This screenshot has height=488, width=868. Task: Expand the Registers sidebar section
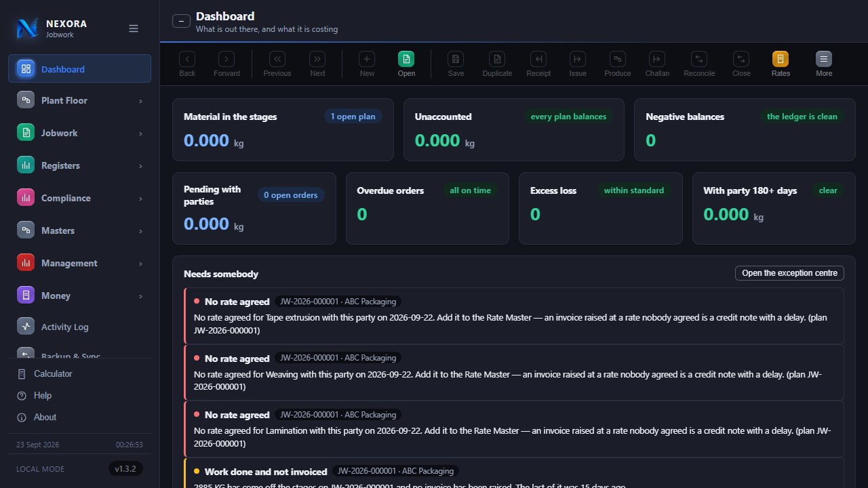pyautogui.click(x=79, y=165)
